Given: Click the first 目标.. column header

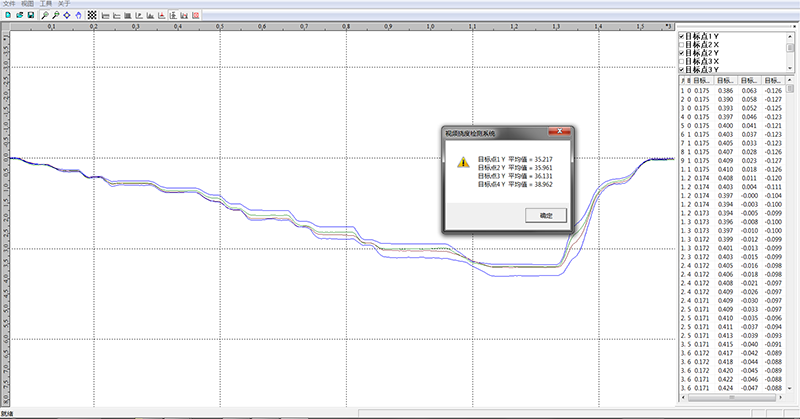Looking at the screenshot, I should click(x=702, y=81).
